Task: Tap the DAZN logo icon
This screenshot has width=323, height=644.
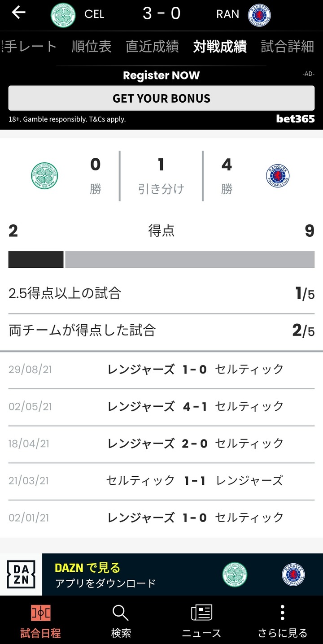Action: [x=21, y=574]
